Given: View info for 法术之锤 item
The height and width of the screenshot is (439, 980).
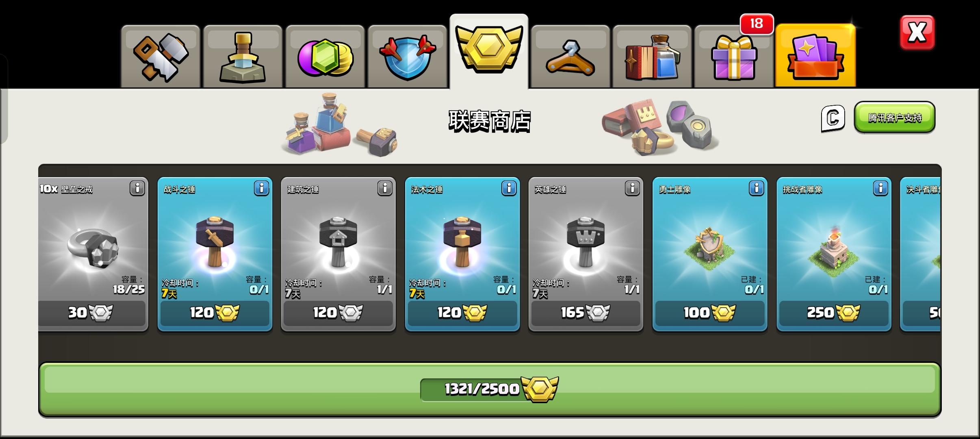Looking at the screenshot, I should click(x=509, y=188).
